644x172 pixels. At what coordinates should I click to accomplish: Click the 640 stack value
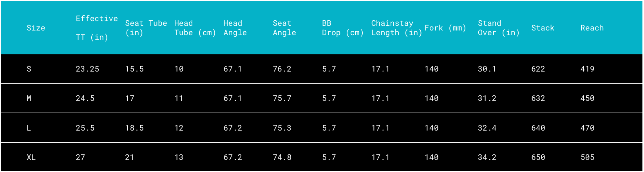(538, 128)
